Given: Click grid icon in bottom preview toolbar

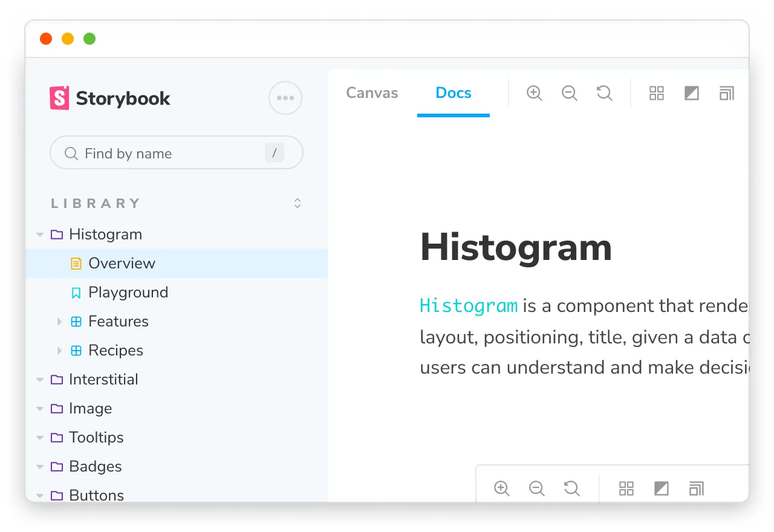Looking at the screenshot, I should point(626,488).
